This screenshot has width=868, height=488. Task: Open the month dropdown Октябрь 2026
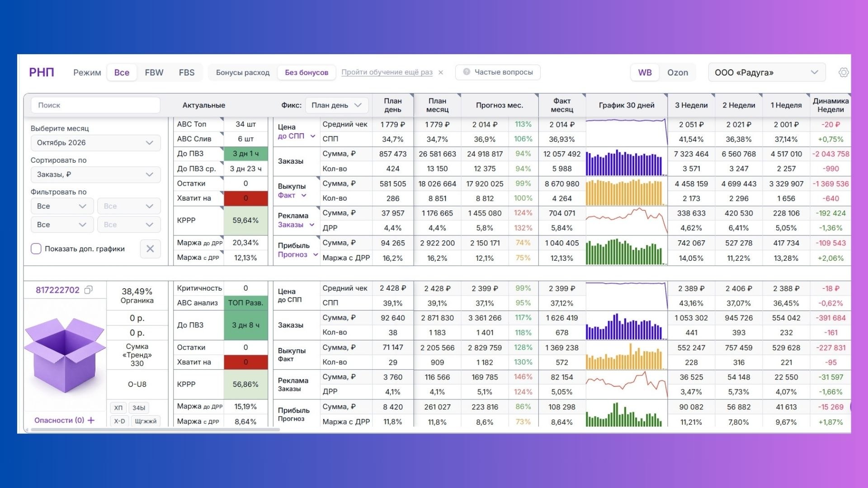click(95, 143)
